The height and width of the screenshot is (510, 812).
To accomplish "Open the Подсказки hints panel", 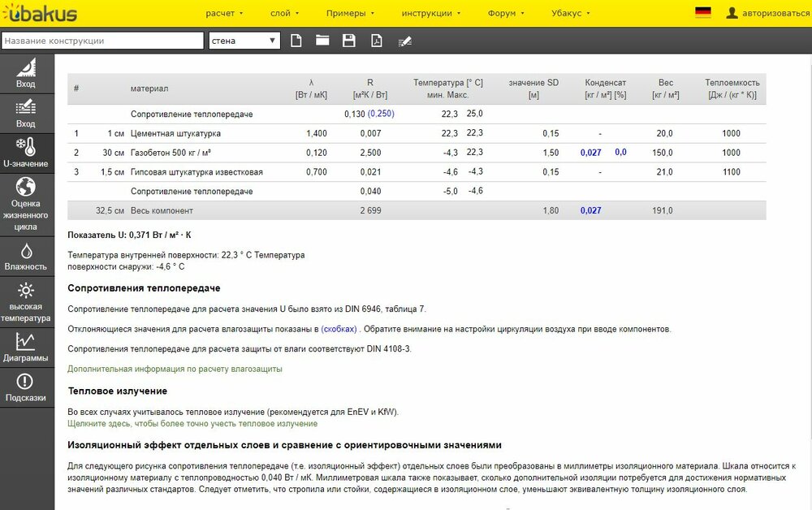I will (26, 388).
